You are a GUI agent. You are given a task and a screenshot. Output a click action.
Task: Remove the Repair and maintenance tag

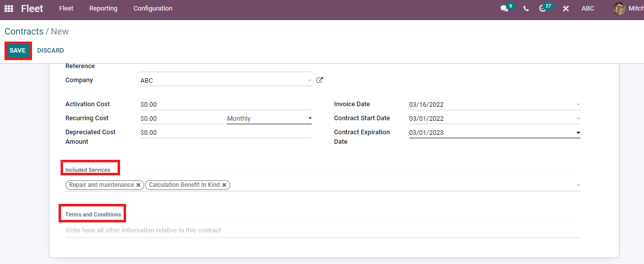point(139,185)
